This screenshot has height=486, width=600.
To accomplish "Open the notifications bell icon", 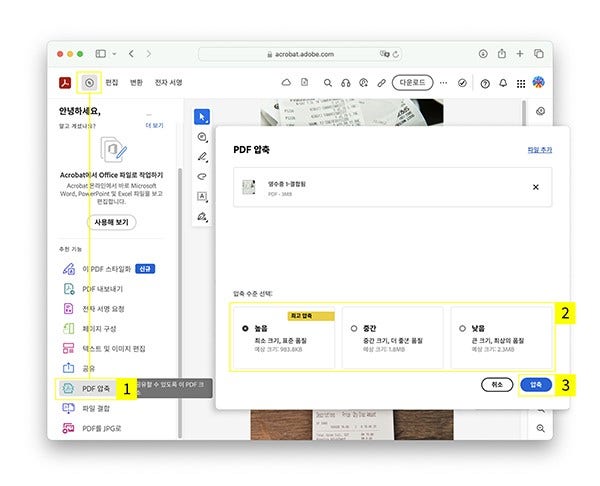I will coord(503,83).
